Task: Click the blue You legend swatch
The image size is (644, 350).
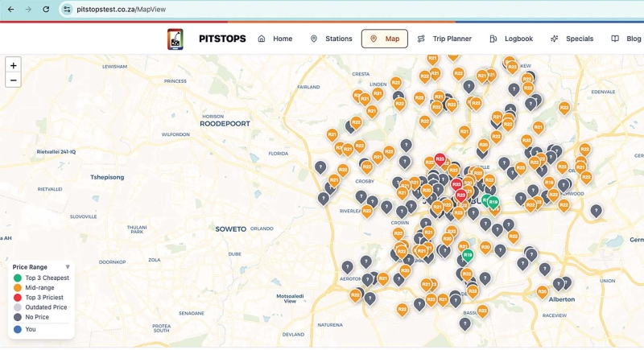Action: [x=18, y=329]
